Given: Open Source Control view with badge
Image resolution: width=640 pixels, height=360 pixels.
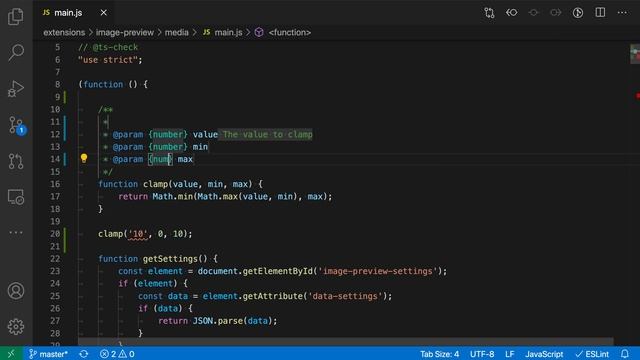Looking at the screenshot, I should coord(16,125).
